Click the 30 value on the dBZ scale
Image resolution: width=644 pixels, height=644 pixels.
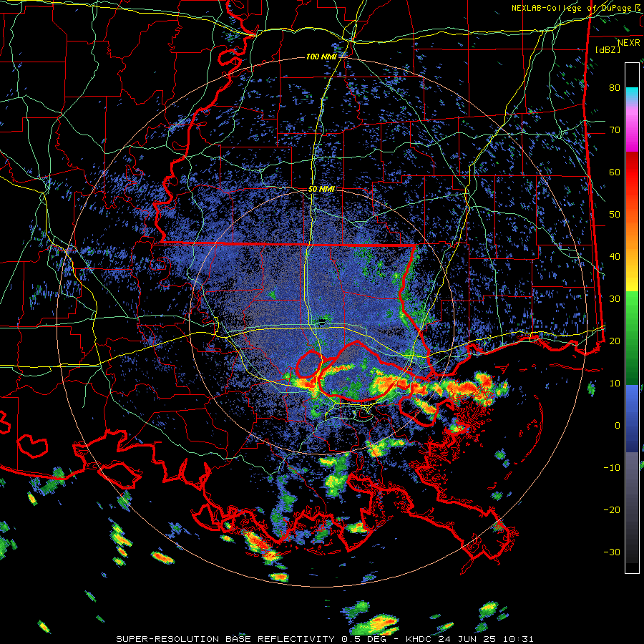[x=615, y=299]
